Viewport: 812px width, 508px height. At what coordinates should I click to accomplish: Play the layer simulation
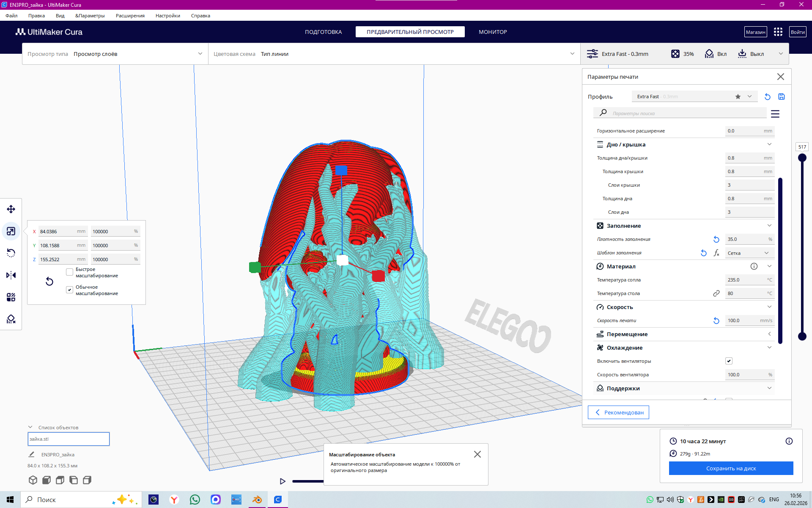(283, 481)
